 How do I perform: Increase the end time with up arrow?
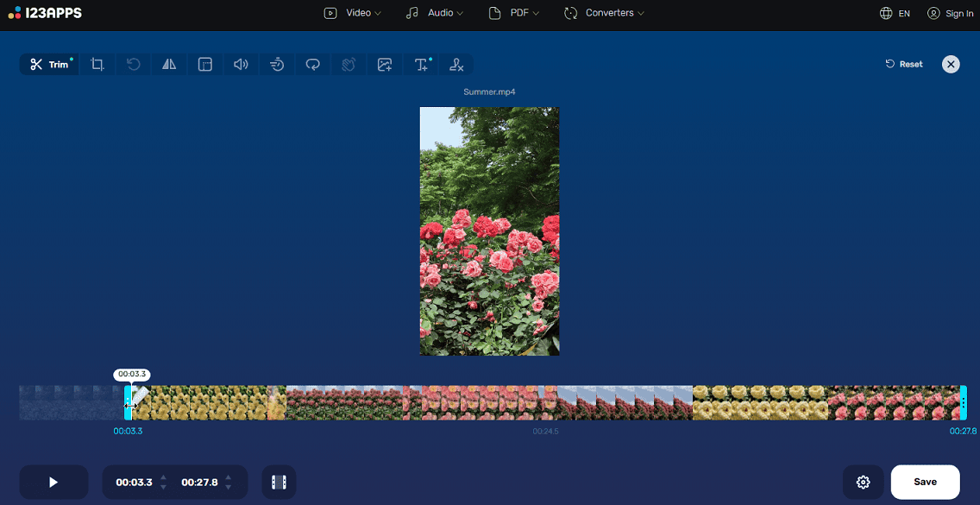tap(228, 477)
